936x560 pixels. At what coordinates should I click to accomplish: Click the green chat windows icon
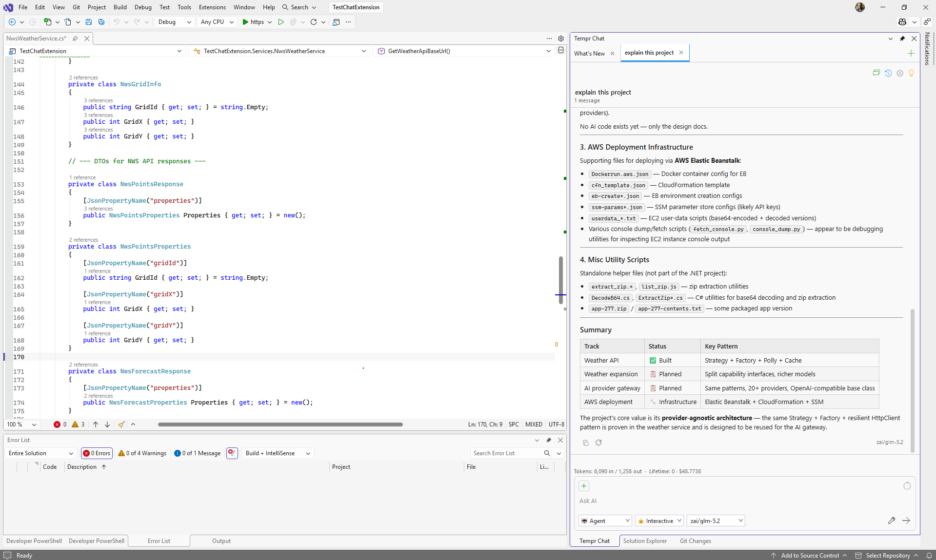(876, 73)
